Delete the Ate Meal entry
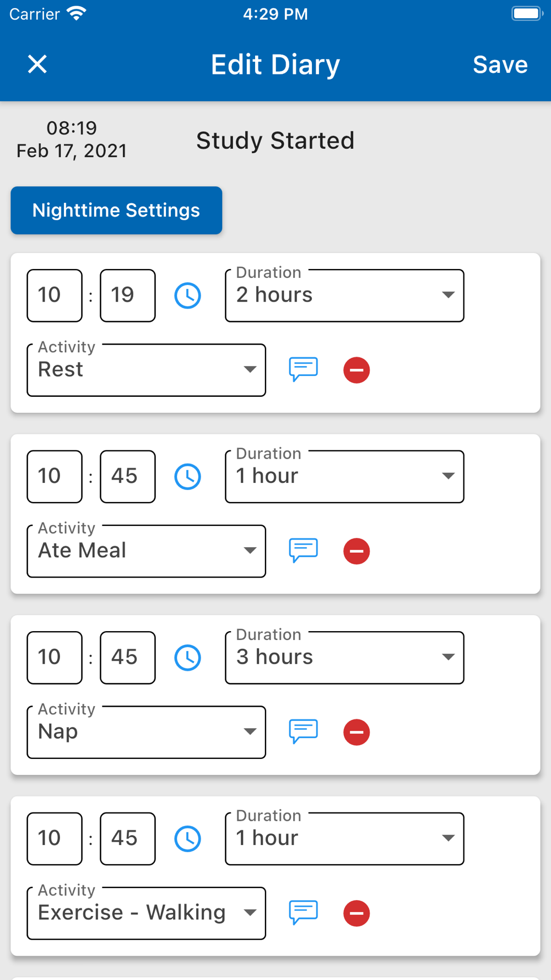 (356, 551)
